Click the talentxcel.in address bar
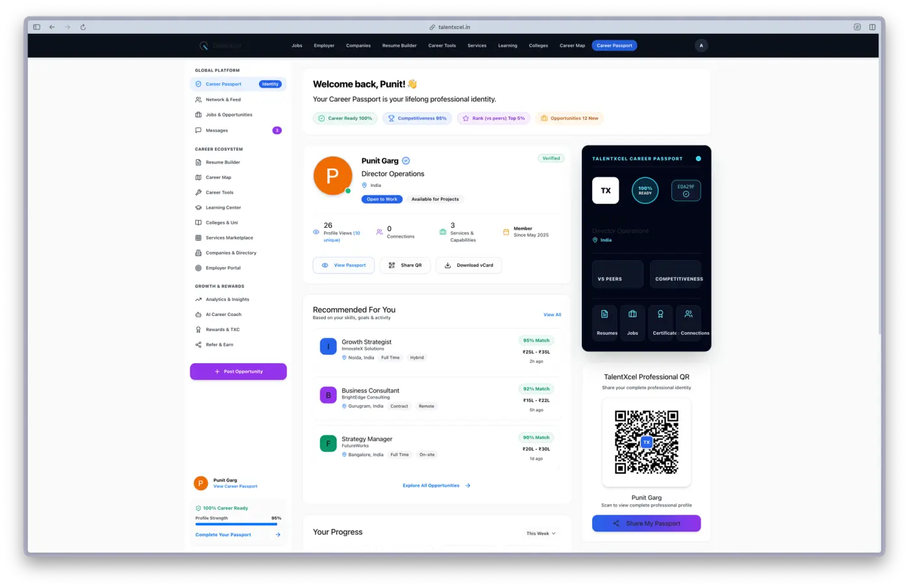Image resolution: width=909 pixels, height=588 pixels. (450, 27)
